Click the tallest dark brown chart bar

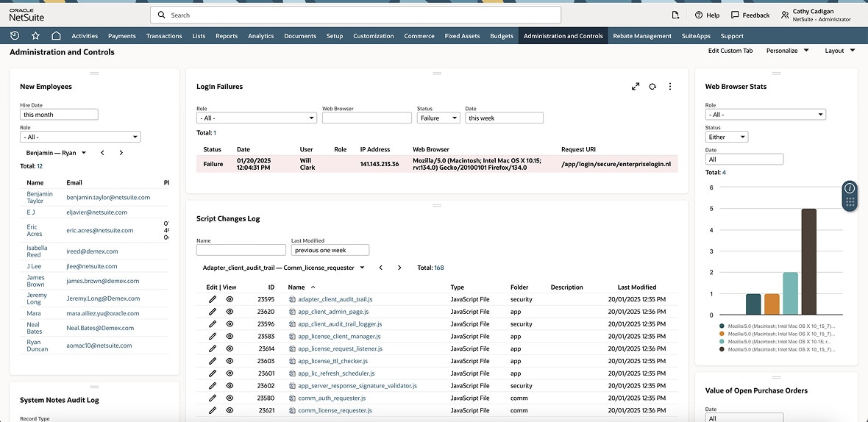click(x=808, y=262)
